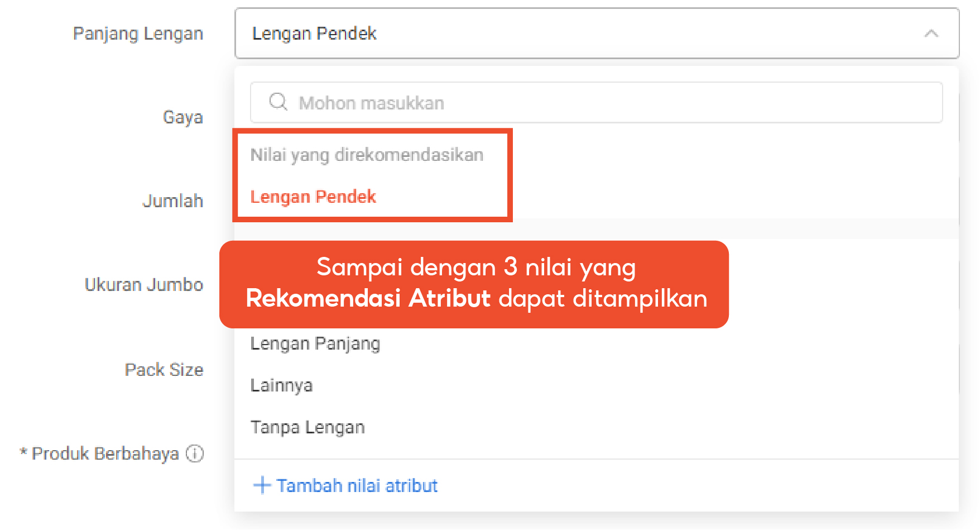Image resolution: width=980 pixels, height=530 pixels.
Task: Click the plus icon beside Tambah nilai atribut
Action: [261, 485]
